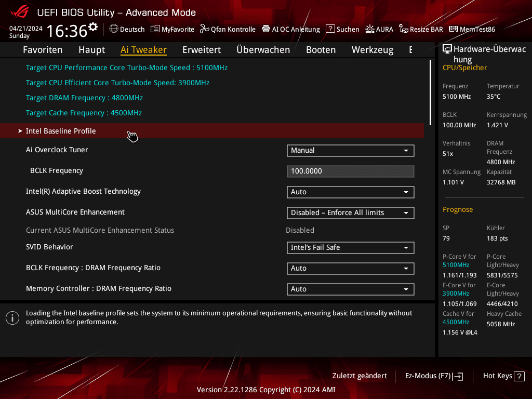Viewport: 532px width, 399px height.
Task: Expand the Intel Baseline Profile submenu arrow
Action: tap(20, 131)
